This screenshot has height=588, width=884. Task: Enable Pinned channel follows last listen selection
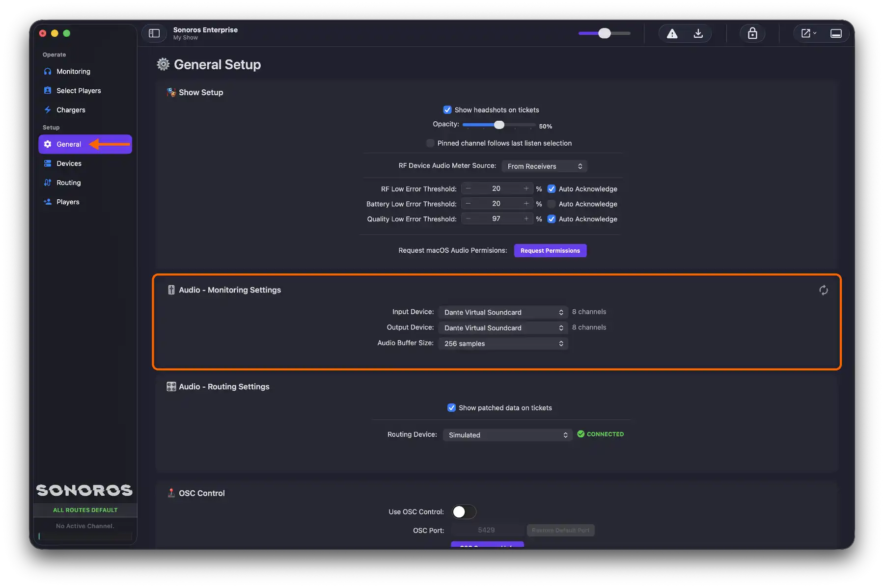[430, 143]
